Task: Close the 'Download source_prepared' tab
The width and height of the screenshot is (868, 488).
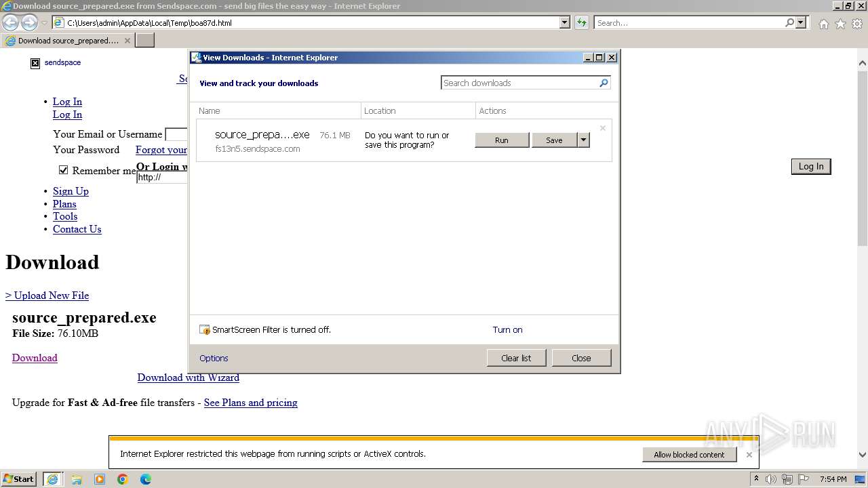Action: pos(127,41)
